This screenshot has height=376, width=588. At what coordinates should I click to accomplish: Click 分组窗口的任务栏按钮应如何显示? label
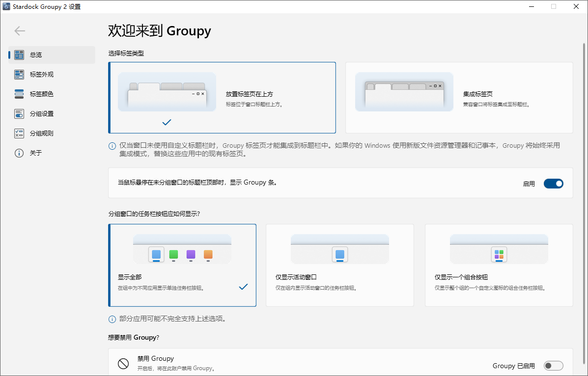pos(154,214)
